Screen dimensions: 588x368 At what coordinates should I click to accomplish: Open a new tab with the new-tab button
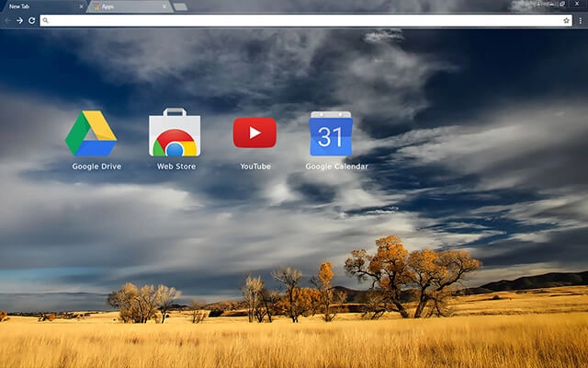pos(180,6)
